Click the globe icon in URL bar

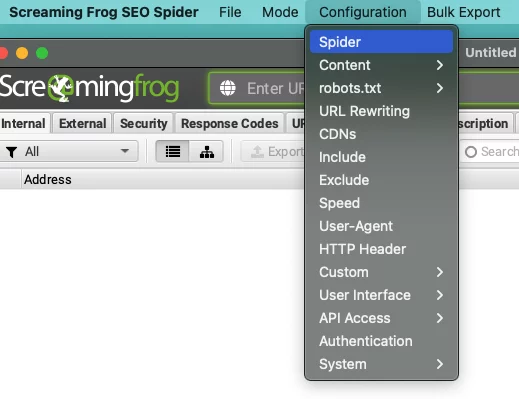(228, 88)
